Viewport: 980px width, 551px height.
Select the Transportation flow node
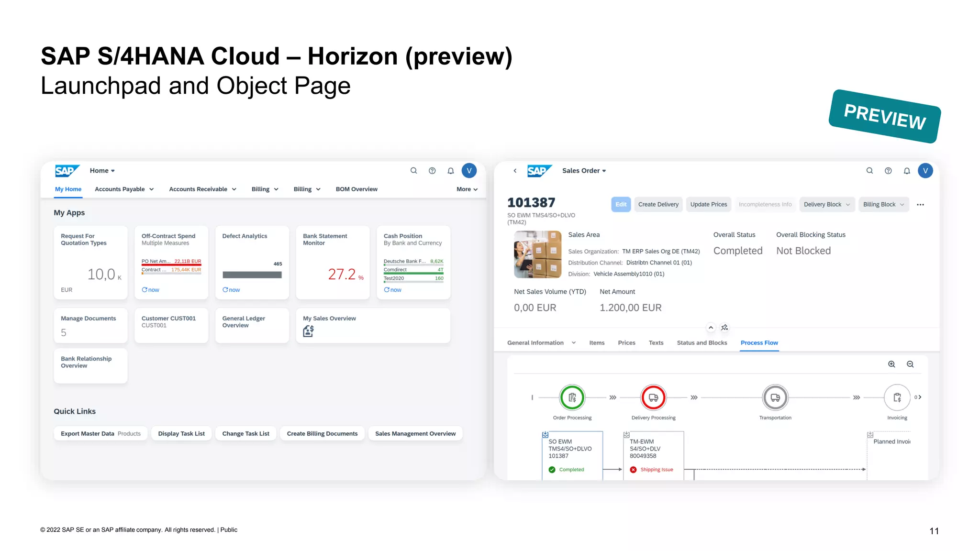click(775, 397)
